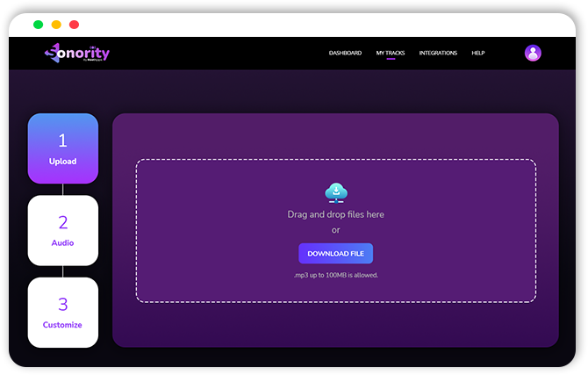
Task: Open the user profile avatar
Action: (533, 53)
